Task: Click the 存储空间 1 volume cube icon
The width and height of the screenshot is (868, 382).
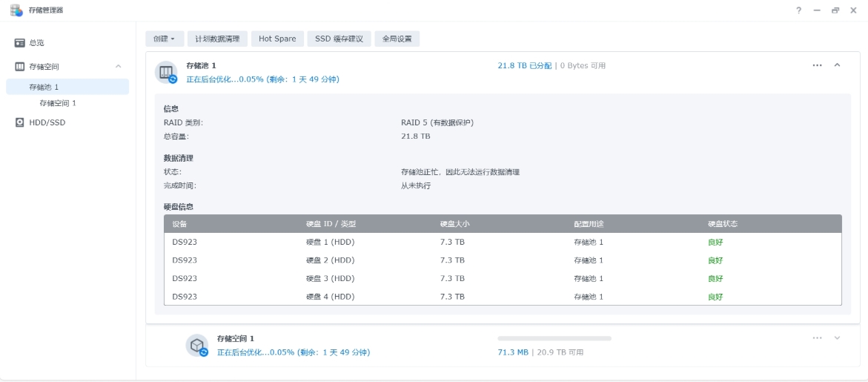Action: point(196,345)
